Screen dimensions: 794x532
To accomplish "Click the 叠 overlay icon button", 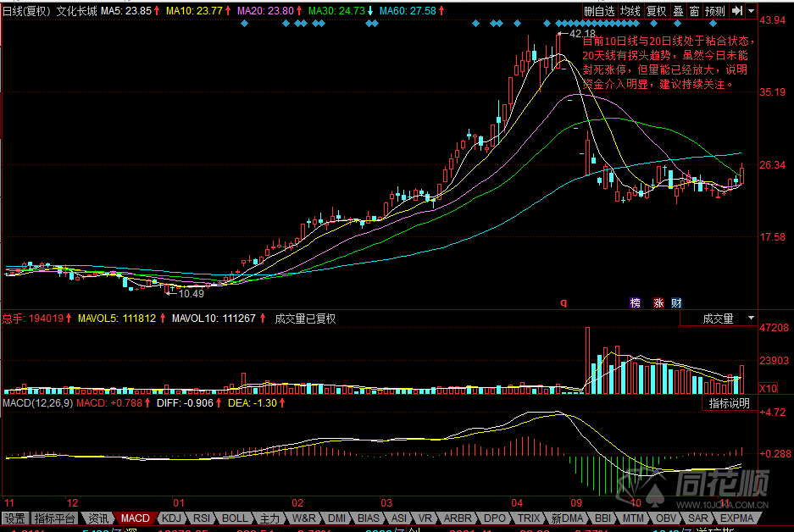I will point(678,11).
